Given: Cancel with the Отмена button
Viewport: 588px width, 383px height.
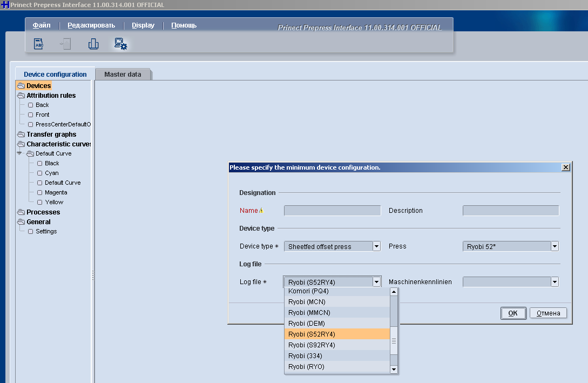Looking at the screenshot, I should 548,313.
